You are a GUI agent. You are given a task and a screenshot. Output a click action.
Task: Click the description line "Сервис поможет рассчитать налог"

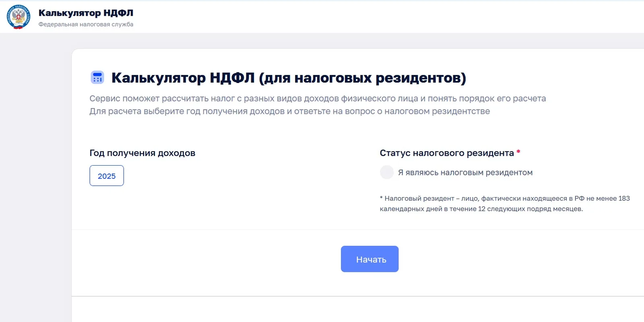[x=318, y=98]
